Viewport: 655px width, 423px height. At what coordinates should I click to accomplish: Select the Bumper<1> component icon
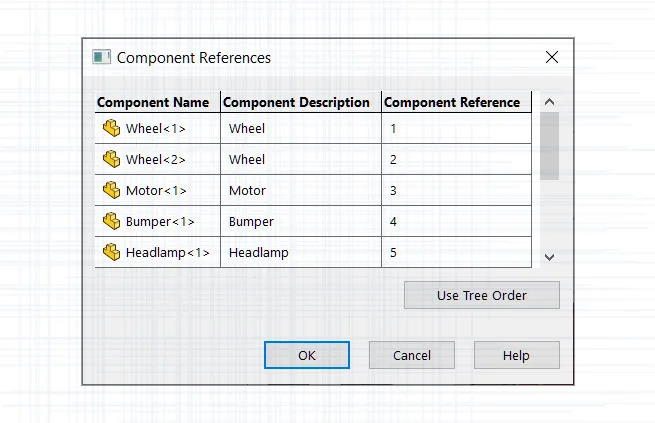point(112,221)
